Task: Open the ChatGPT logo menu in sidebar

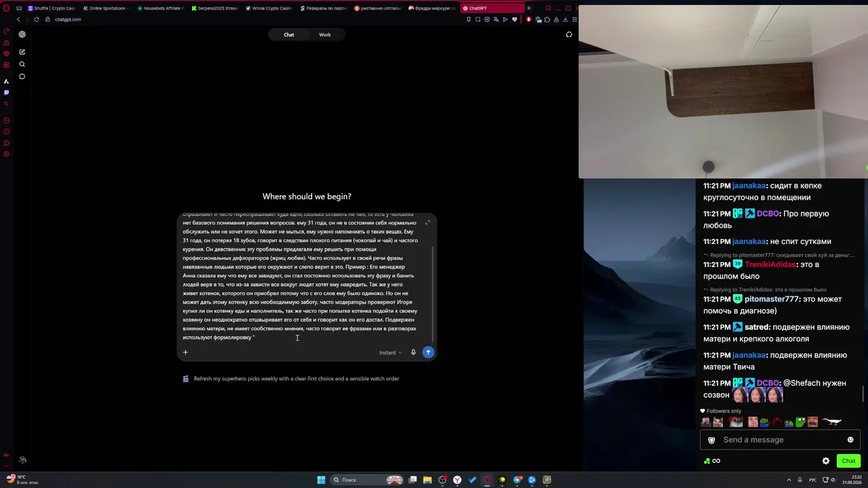Action: pyautogui.click(x=22, y=35)
